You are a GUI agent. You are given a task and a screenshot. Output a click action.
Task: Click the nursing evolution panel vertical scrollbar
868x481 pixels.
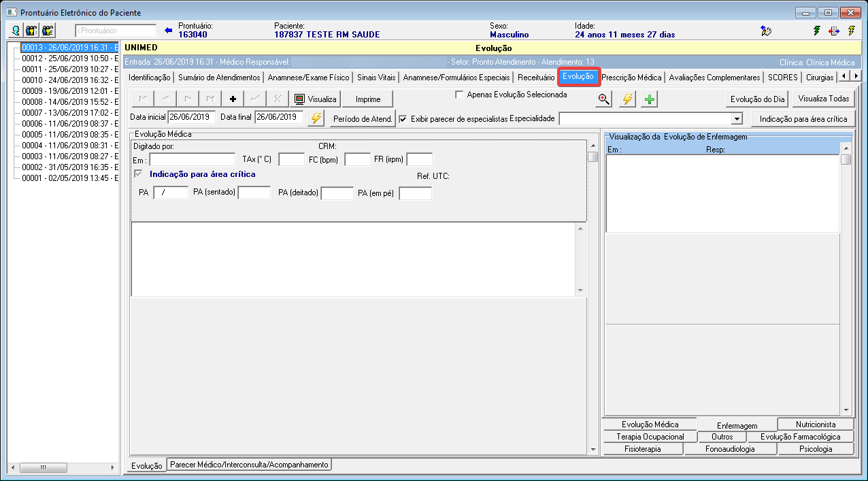846,279
